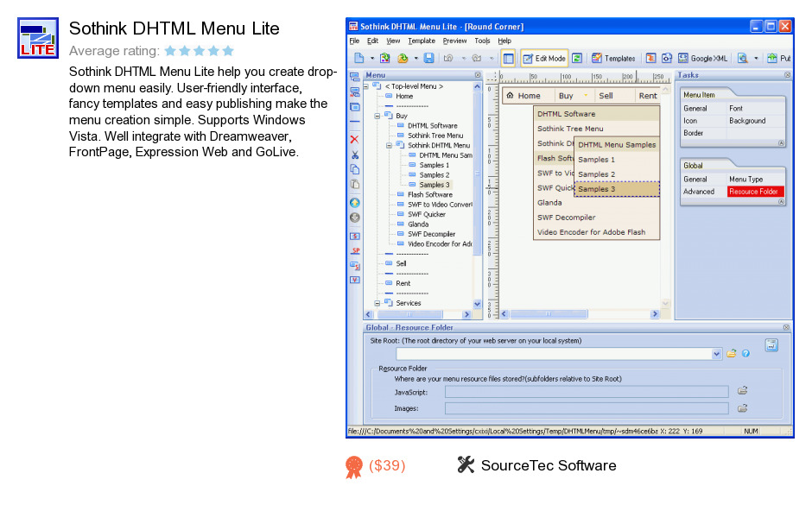The height and width of the screenshot is (505, 812).
Task: Collapse the Sothink DHTML Menu node
Action: pyautogui.click(x=389, y=145)
